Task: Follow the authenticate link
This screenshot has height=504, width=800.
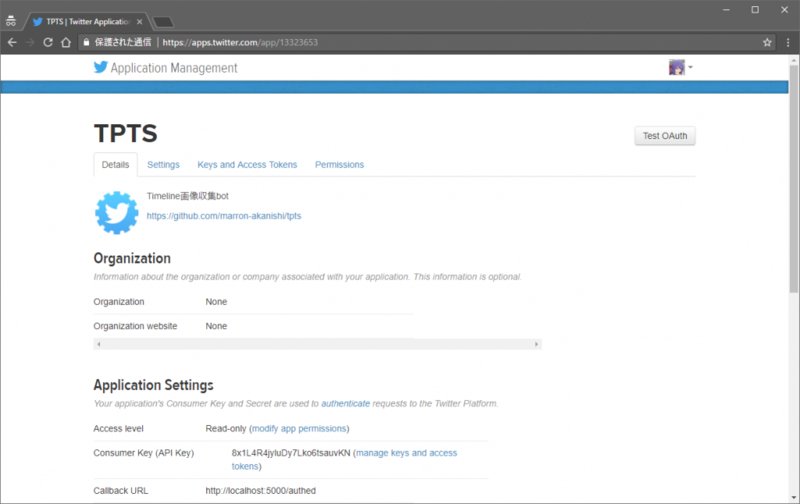Action: [x=345, y=404]
